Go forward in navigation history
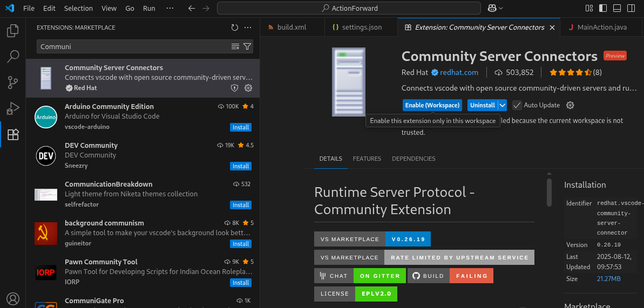The height and width of the screenshot is (308, 644). coord(206,8)
